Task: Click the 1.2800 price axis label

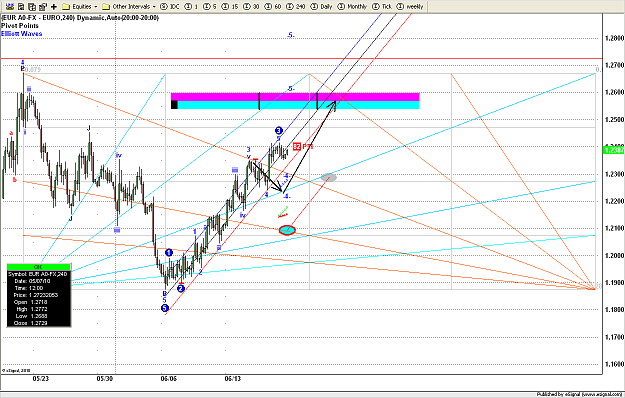Action: click(x=614, y=38)
